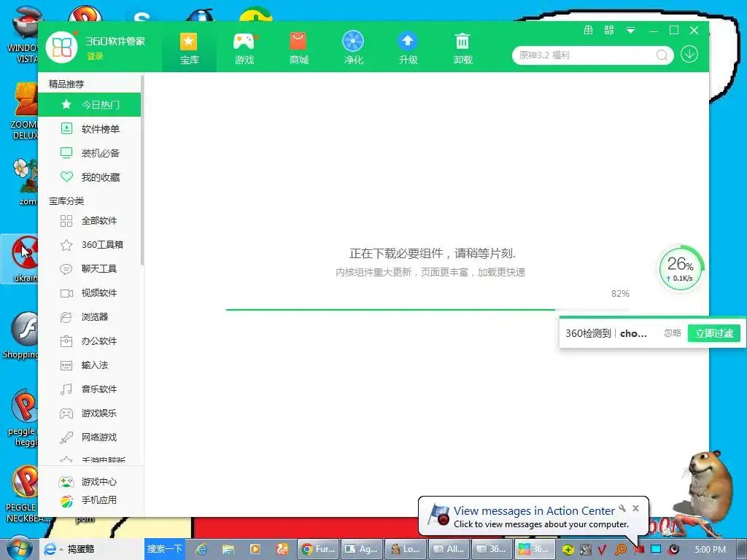Open the 商城 shopping tab
This screenshot has height=560, width=747.
coord(298,48)
